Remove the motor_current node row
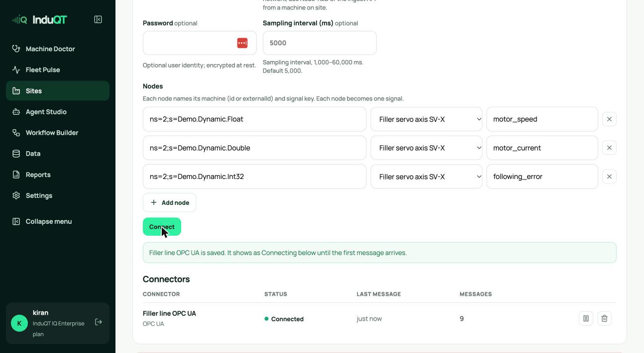The image size is (644, 353). click(609, 148)
